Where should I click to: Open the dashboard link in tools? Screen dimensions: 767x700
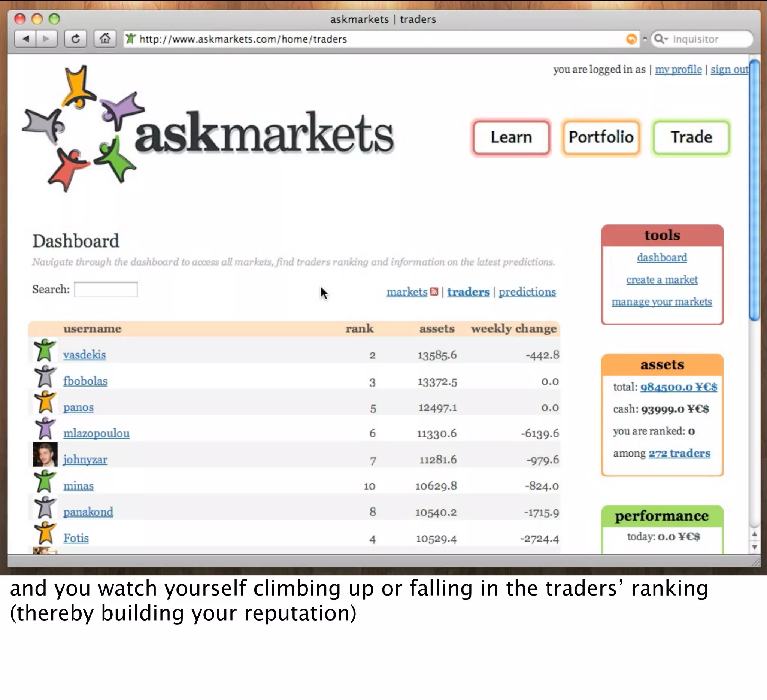(662, 258)
